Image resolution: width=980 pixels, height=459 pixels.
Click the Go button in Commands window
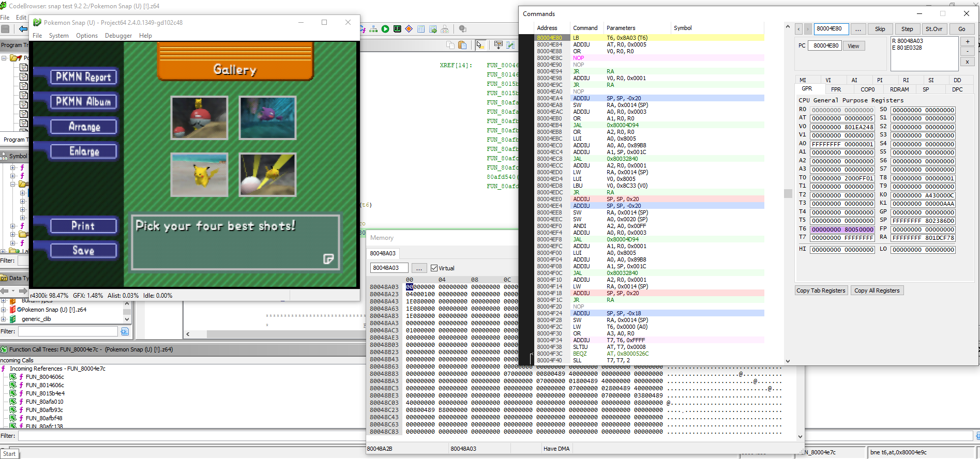coord(962,29)
